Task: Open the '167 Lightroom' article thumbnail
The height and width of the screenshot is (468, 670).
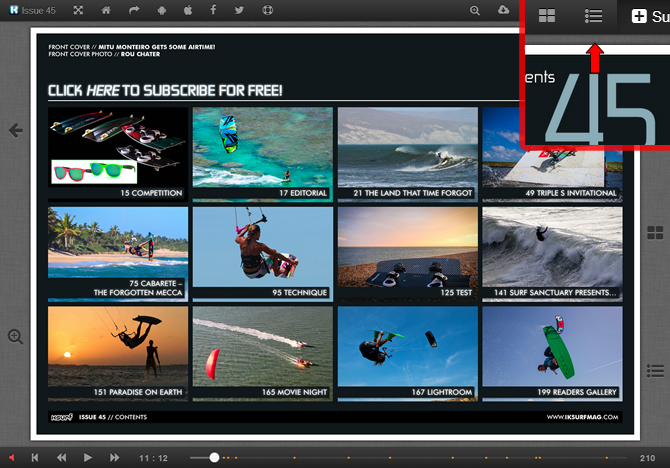Action: [405, 352]
